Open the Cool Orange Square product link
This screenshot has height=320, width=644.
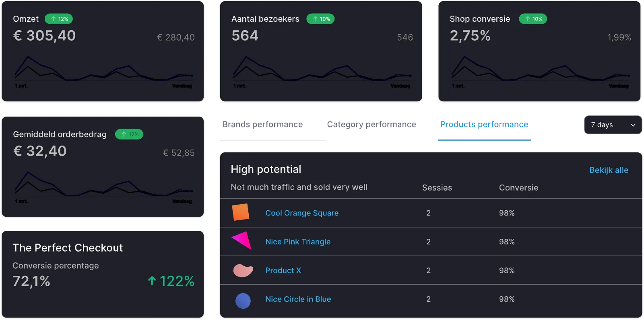tap(302, 213)
